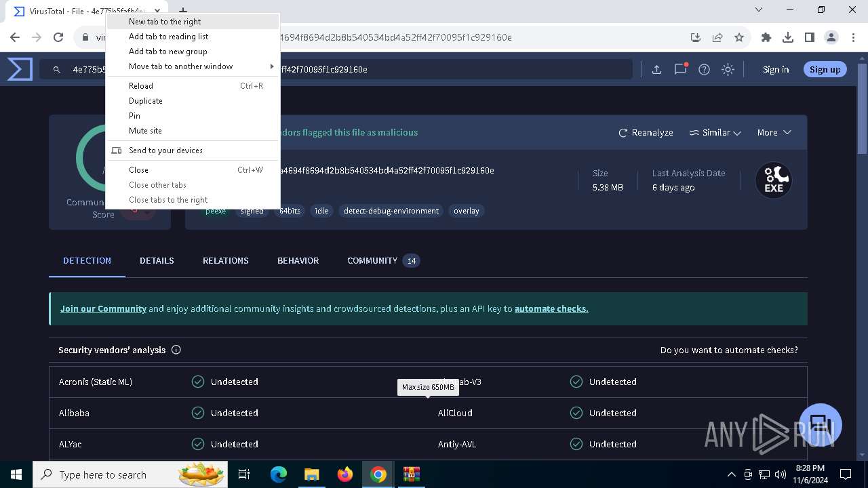The height and width of the screenshot is (488, 868).
Task: Click the Alibaba vendor name
Action: coord(74,413)
